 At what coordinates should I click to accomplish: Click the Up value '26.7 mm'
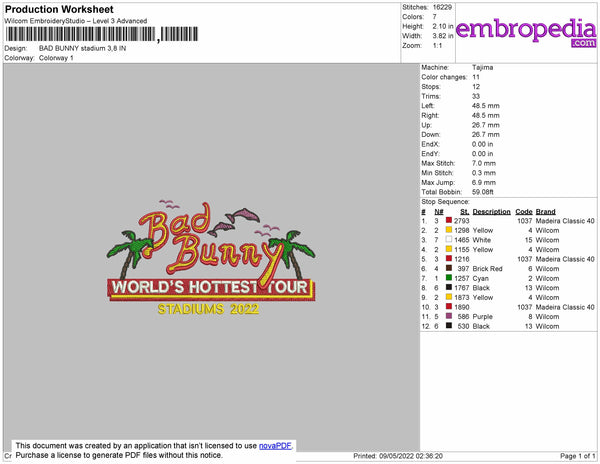point(486,125)
